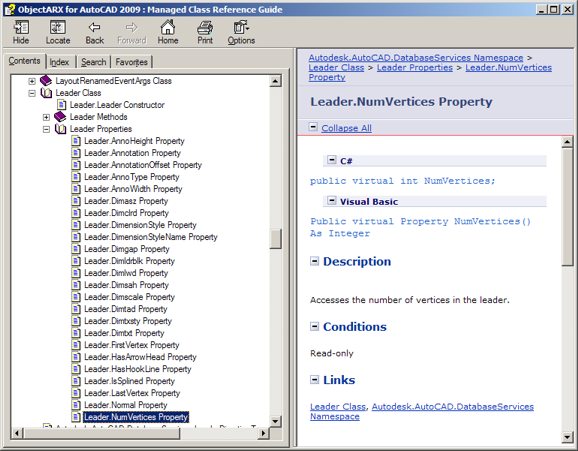The width and height of the screenshot is (578, 451).
Task: Collapse the Links section
Action: tap(314, 380)
